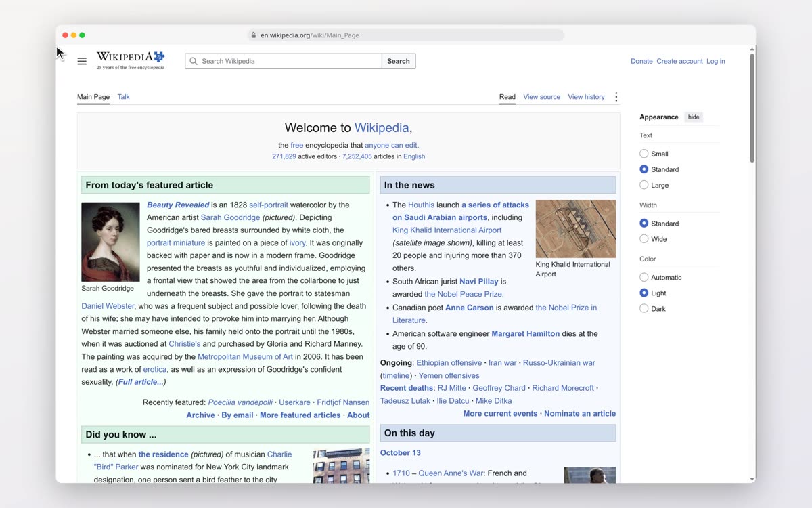812x508 pixels.
Task: Click the anyone can edit link
Action: coord(391,145)
